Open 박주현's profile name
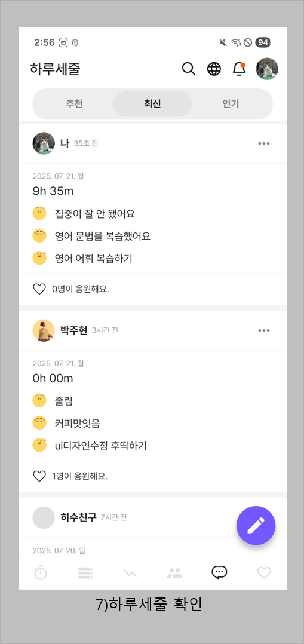 point(74,330)
